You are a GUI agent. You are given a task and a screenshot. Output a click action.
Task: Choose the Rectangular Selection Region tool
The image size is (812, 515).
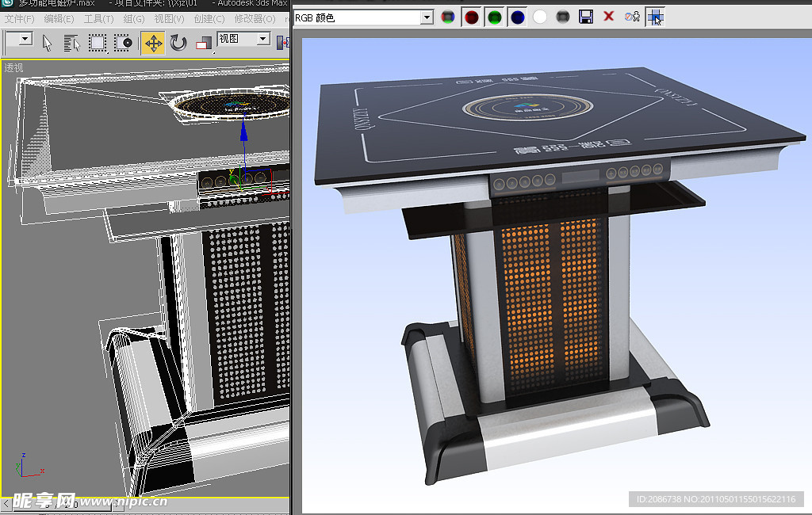pos(98,42)
